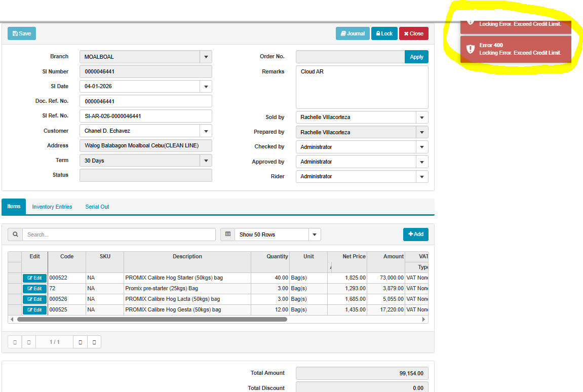583x392 pixels.
Task: Click the Doc. Ref. No. input field
Action: pos(145,101)
